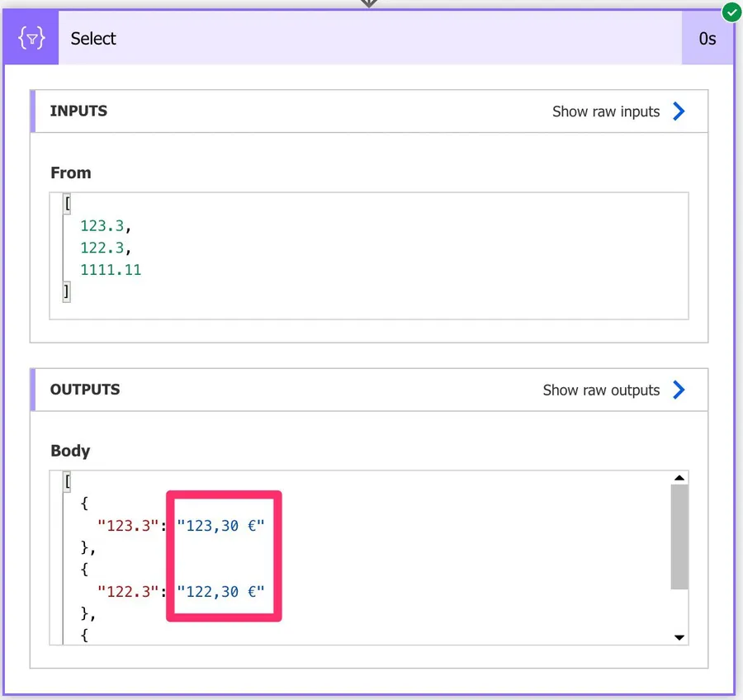
Task: Click the 1111.11 value in From
Action: coord(111,269)
